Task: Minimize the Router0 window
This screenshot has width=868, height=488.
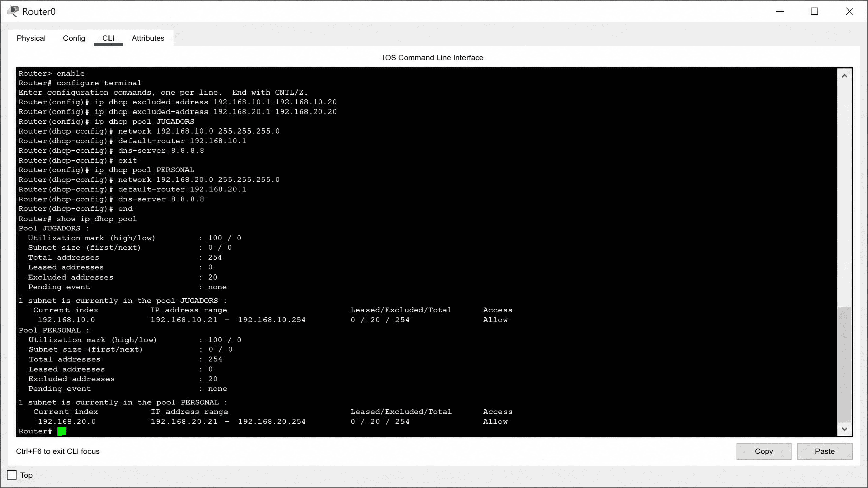Action: 780,12
